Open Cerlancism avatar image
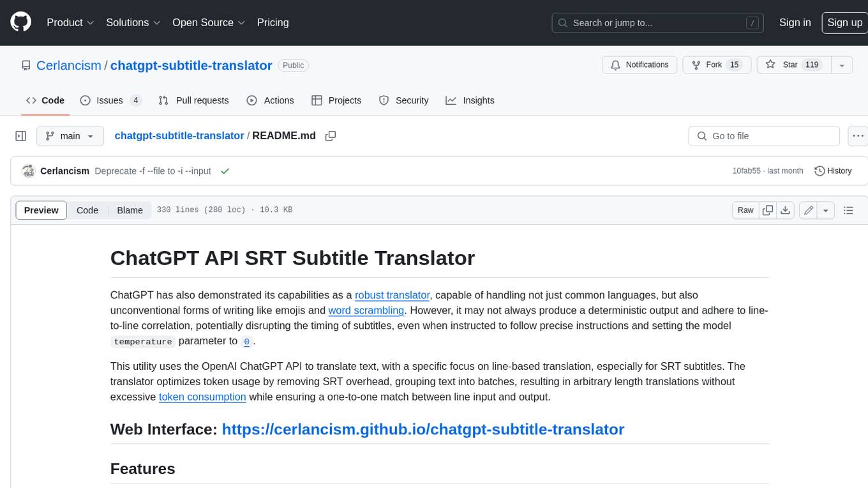 (x=28, y=171)
